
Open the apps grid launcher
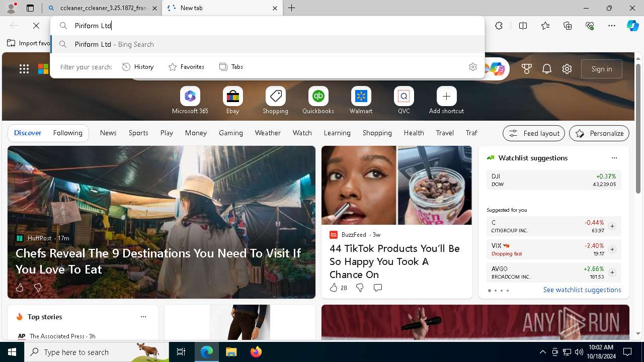24,69
